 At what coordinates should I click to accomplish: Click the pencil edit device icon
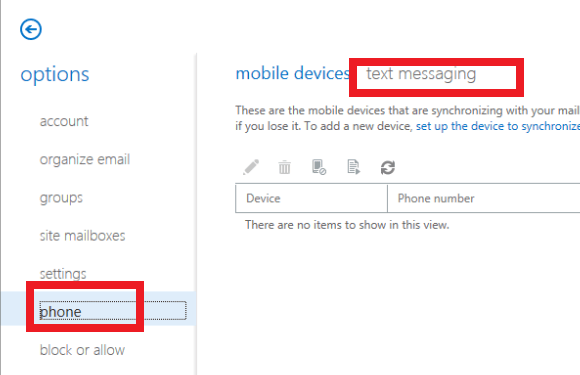click(x=251, y=167)
